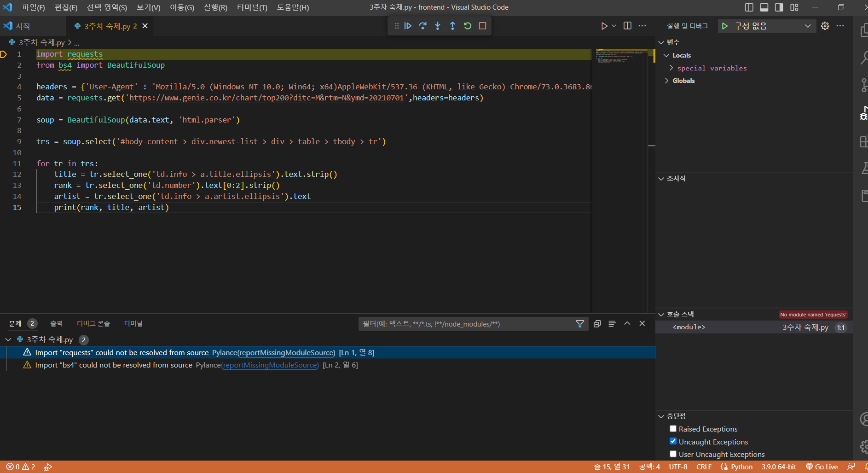This screenshot has width=868, height=473.
Task: Continue debugging with the Continue icon
Action: [408, 26]
